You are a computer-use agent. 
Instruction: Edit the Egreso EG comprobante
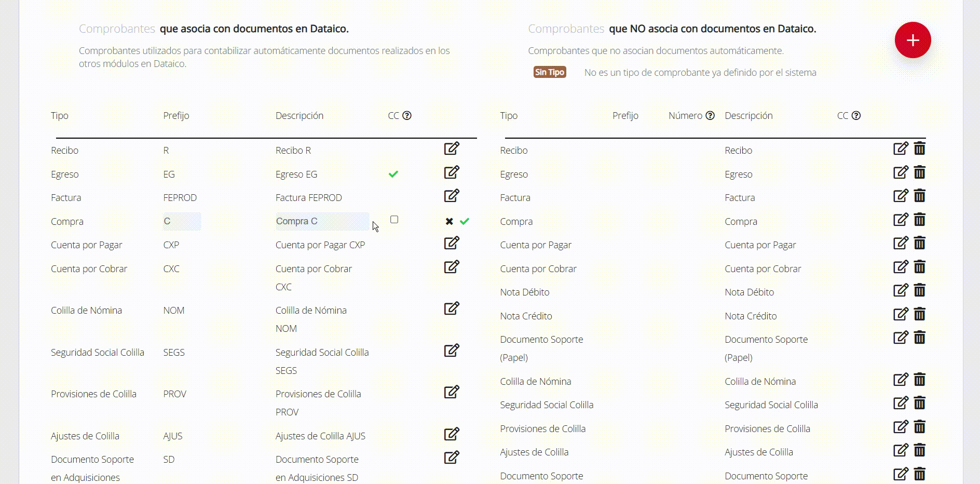click(452, 172)
